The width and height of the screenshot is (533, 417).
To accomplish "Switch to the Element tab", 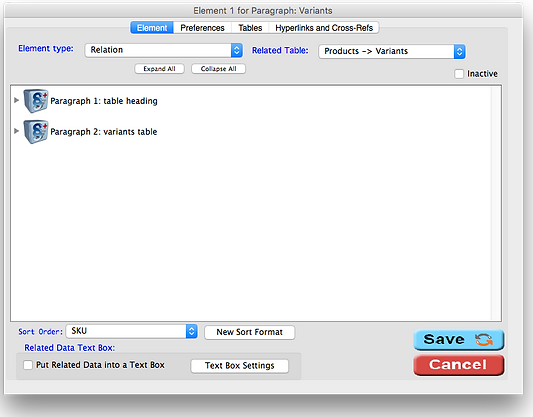I will tap(152, 28).
